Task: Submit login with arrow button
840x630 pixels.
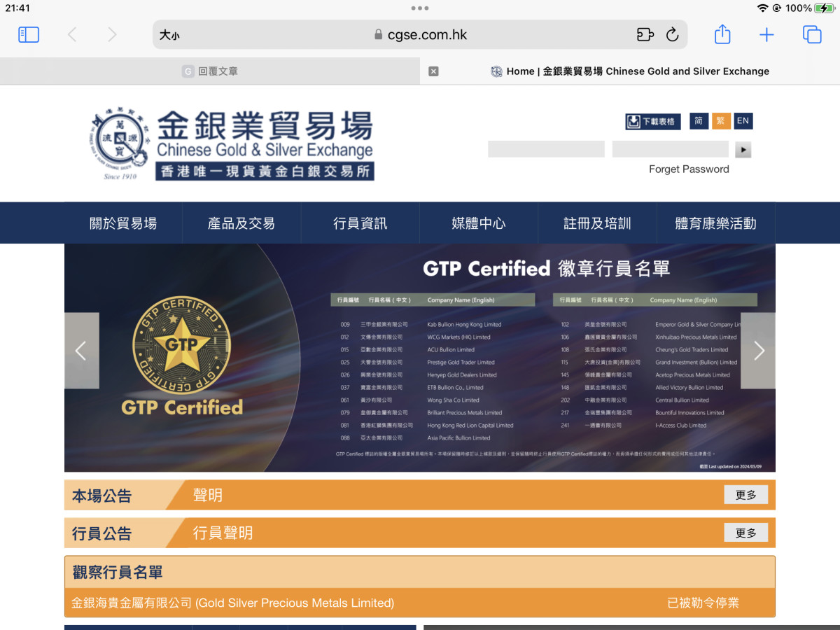Action: (743, 150)
